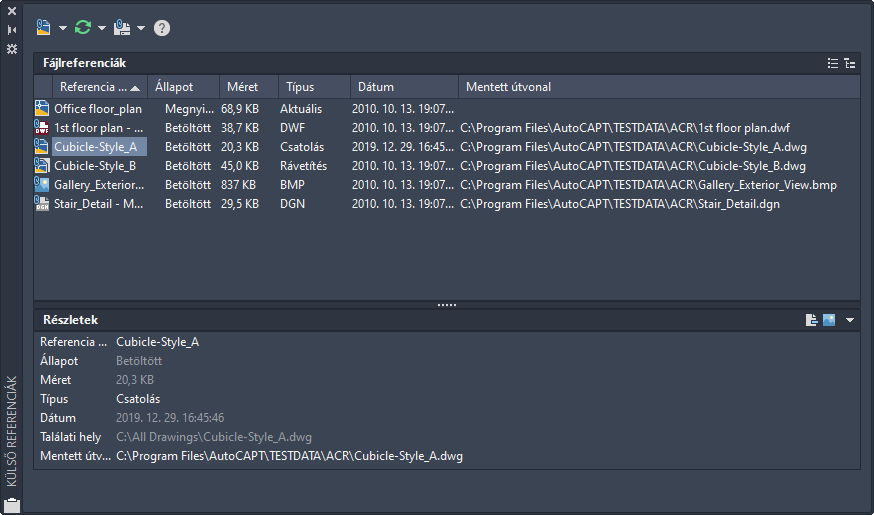874x515 pixels.
Task: Click the Change Path toolbar icon
Action: coord(121,27)
